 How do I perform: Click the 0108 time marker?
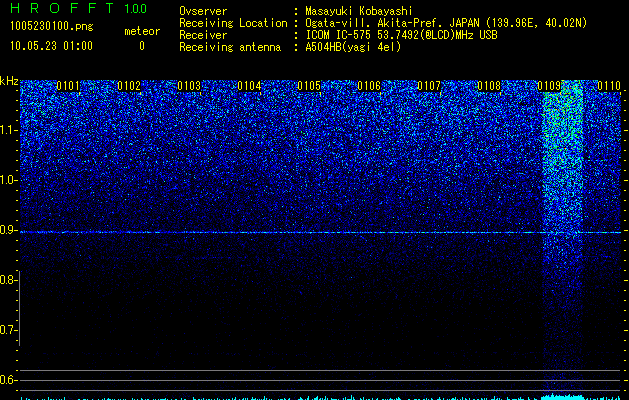tap(489, 86)
